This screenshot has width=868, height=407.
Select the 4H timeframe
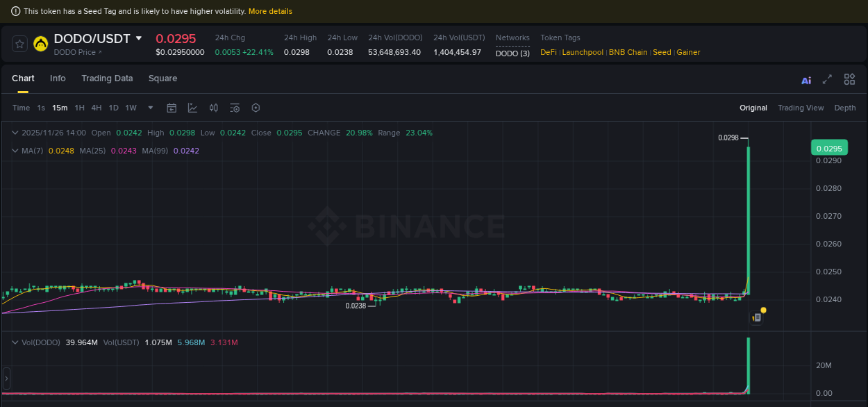(x=97, y=108)
